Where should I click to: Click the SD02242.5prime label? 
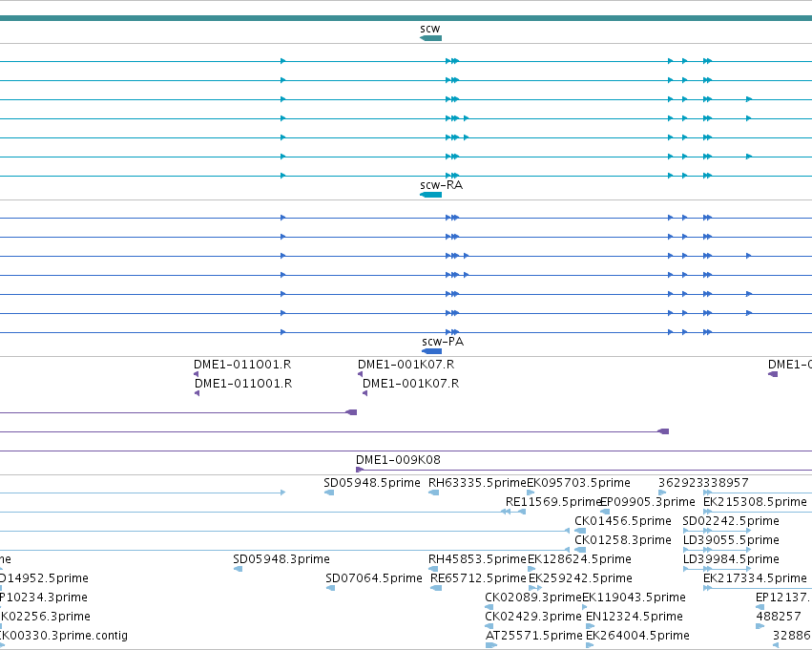pos(731,521)
